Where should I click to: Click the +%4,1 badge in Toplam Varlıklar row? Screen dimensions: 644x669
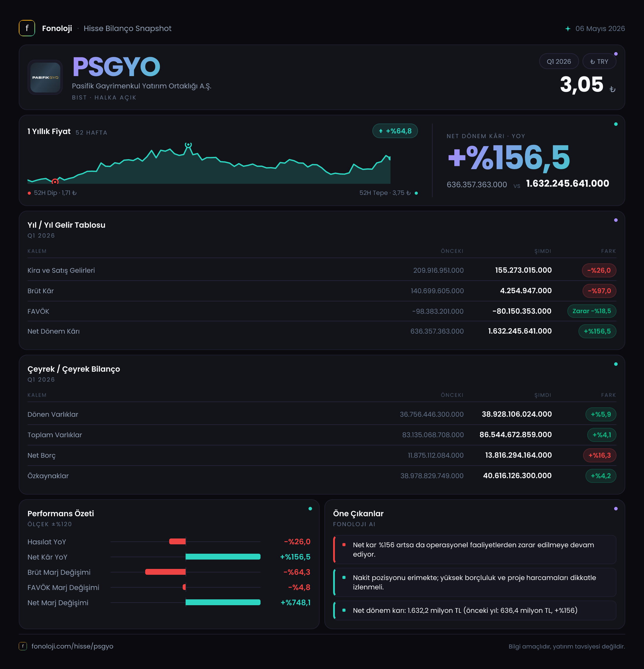click(602, 435)
